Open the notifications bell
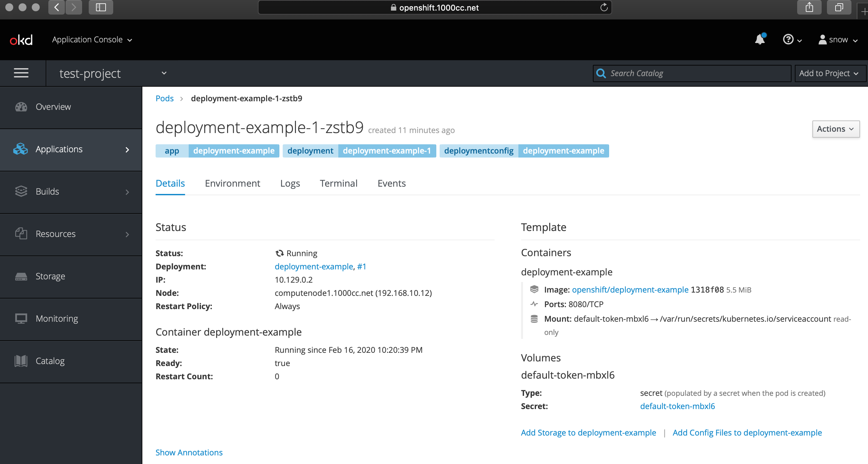The width and height of the screenshot is (868, 464). coord(760,39)
